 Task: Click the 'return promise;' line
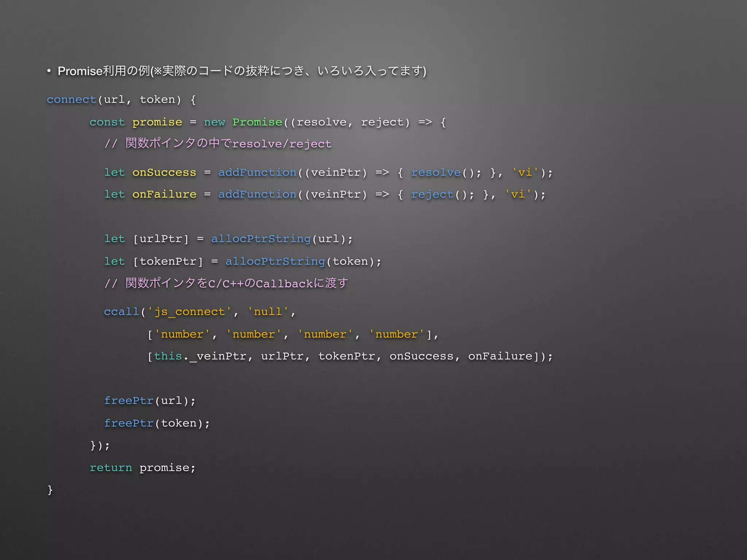[143, 468]
